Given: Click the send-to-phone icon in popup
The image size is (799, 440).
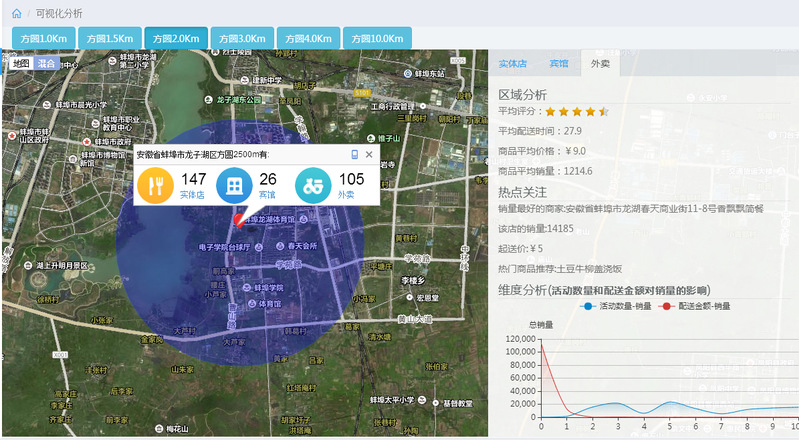Looking at the screenshot, I should click(x=354, y=155).
